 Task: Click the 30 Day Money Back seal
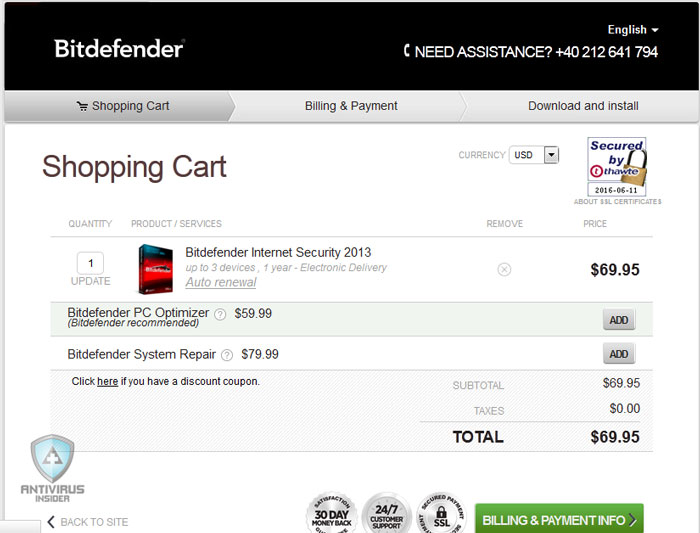[x=331, y=513]
